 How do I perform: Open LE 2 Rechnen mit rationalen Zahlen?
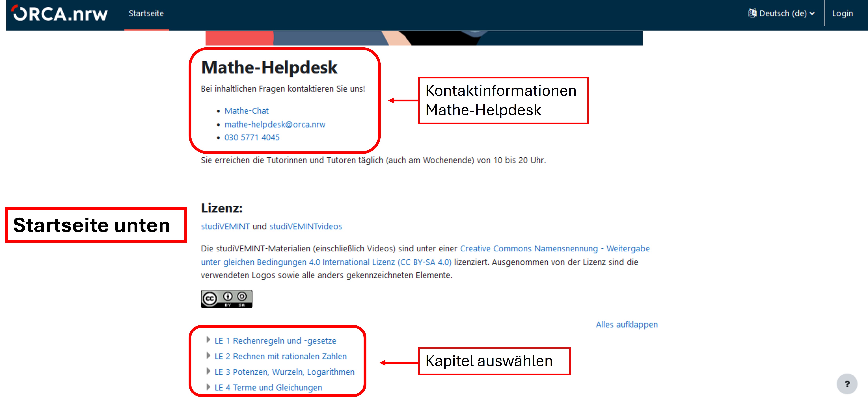[x=281, y=356]
